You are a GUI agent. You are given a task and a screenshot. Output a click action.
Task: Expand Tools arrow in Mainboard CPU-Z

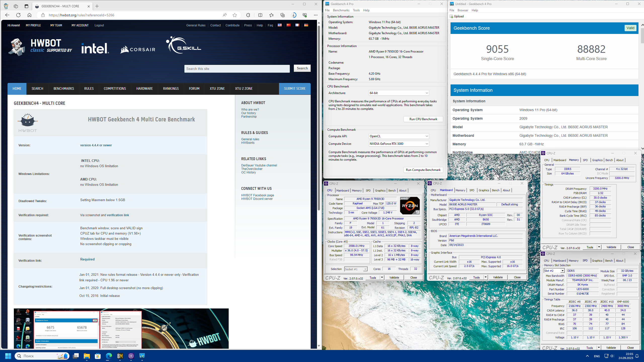point(486,278)
